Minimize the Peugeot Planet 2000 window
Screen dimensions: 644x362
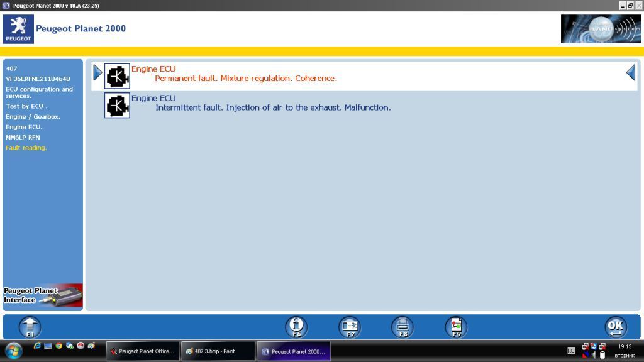pos(623,5)
